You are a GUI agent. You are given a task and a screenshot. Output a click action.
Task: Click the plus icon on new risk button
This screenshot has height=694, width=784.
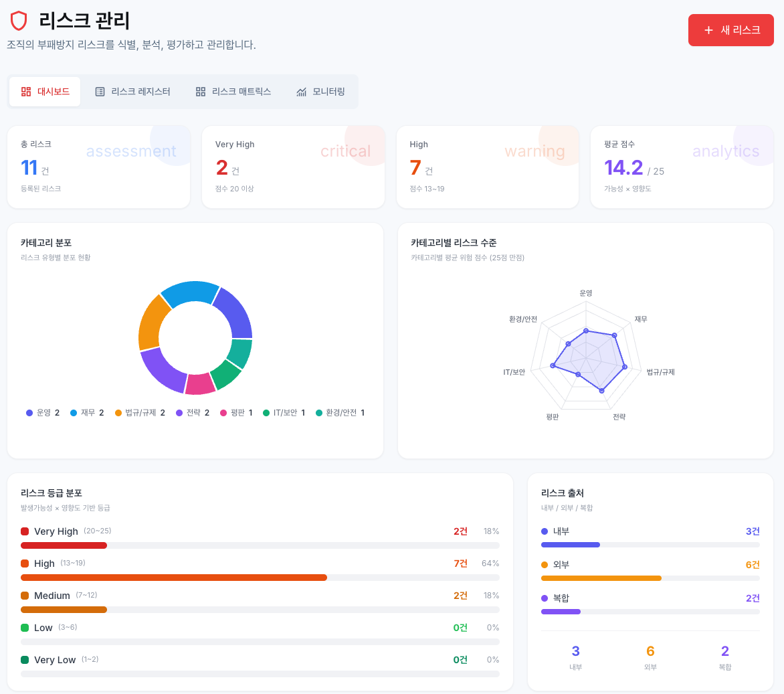[709, 30]
